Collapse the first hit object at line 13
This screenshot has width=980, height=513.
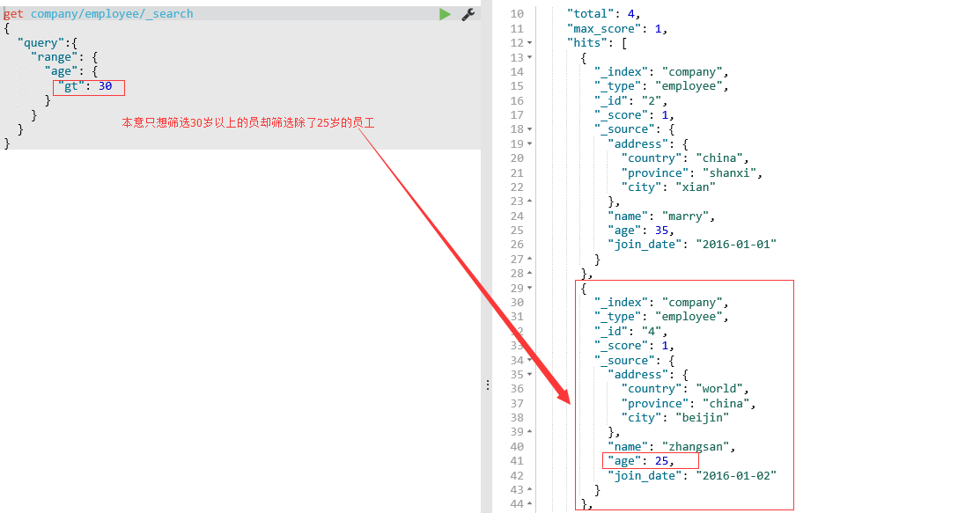pos(530,57)
